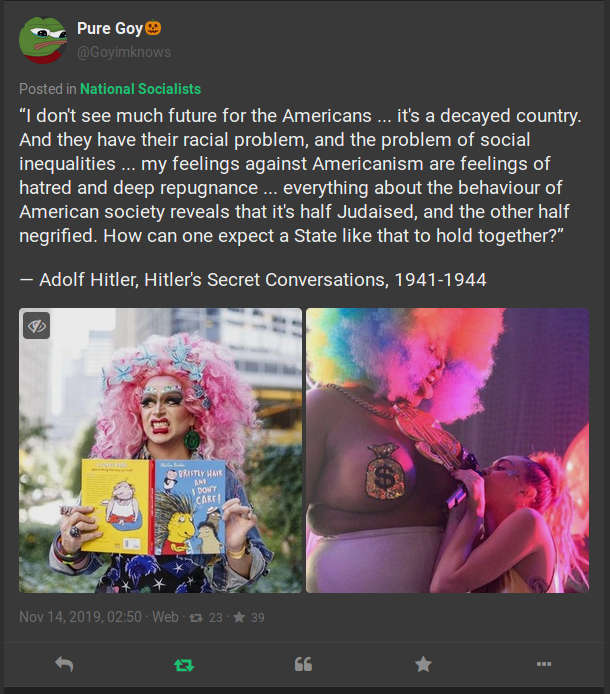
Task: Click the small repost counter icon near timestamp
Action: 195,617
